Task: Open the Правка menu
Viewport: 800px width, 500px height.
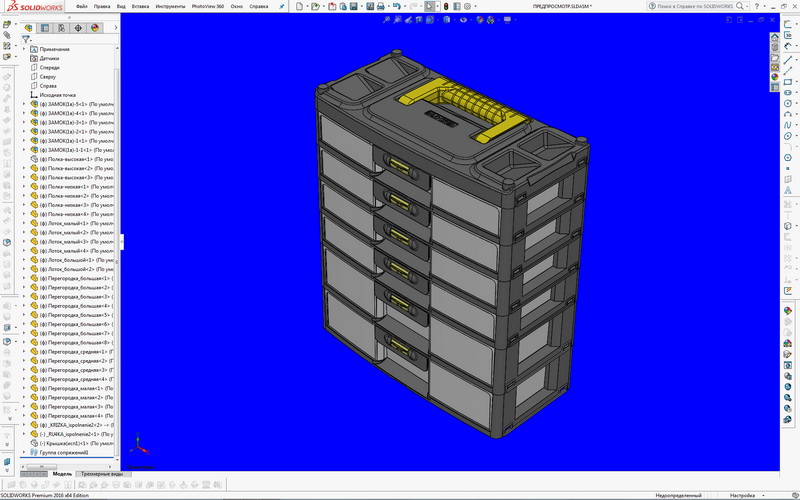Action: [x=102, y=7]
